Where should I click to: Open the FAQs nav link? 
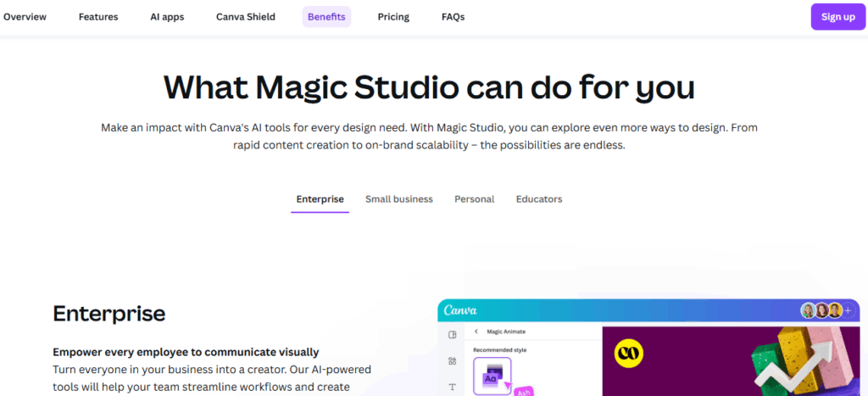click(x=453, y=17)
